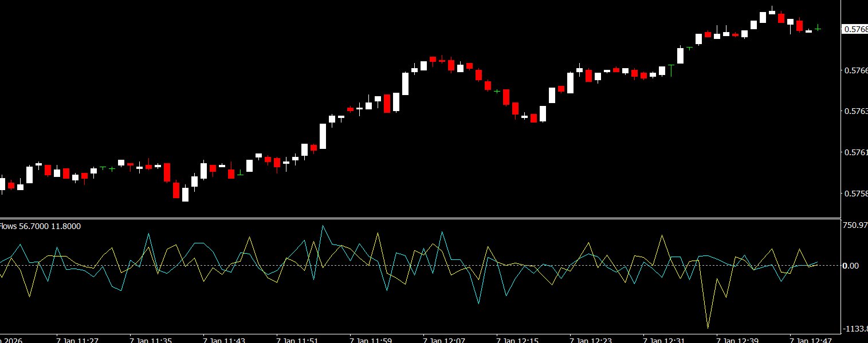Select the 7 Jan 12:23 time marker
The width and height of the screenshot is (868, 343).
(591, 340)
